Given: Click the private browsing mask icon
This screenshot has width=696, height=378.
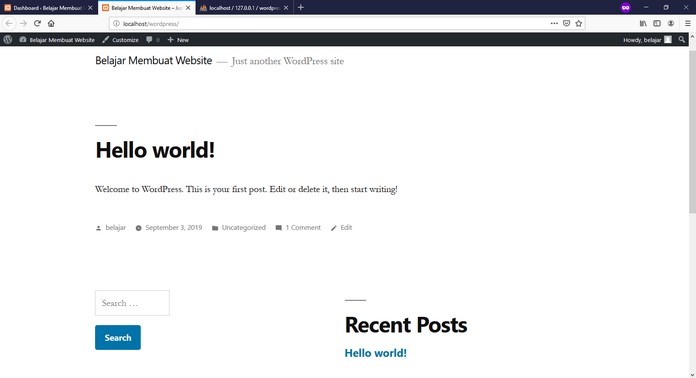Looking at the screenshot, I should [x=625, y=8].
